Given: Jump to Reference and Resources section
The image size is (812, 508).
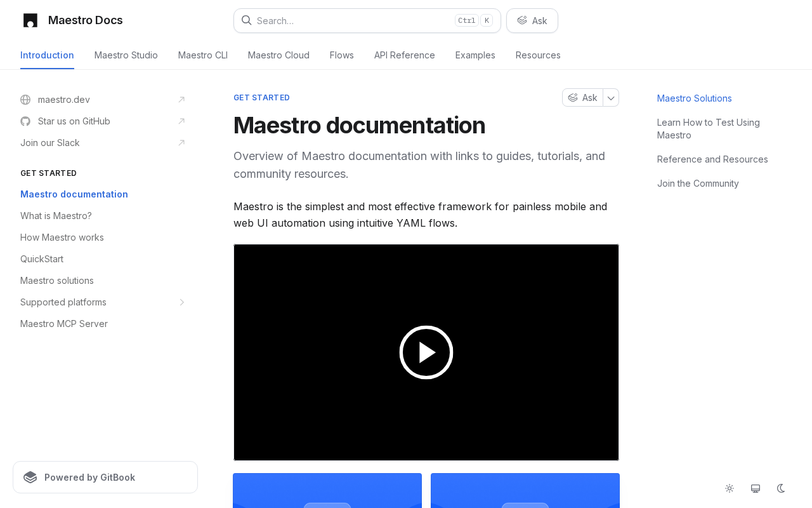Looking at the screenshot, I should point(712,159).
